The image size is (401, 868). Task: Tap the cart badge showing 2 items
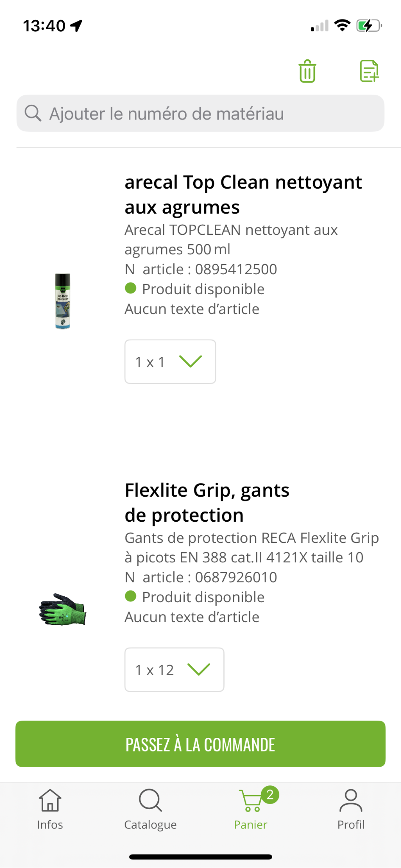(x=270, y=795)
